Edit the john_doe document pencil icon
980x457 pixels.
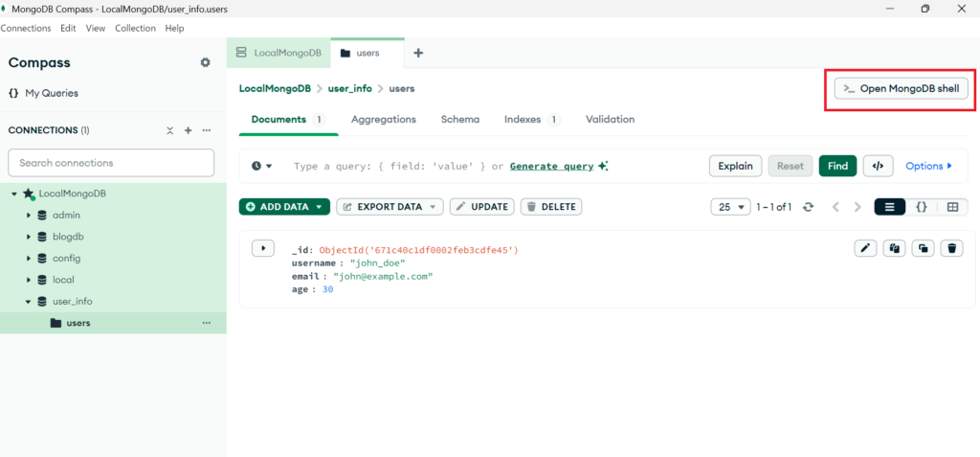click(865, 248)
